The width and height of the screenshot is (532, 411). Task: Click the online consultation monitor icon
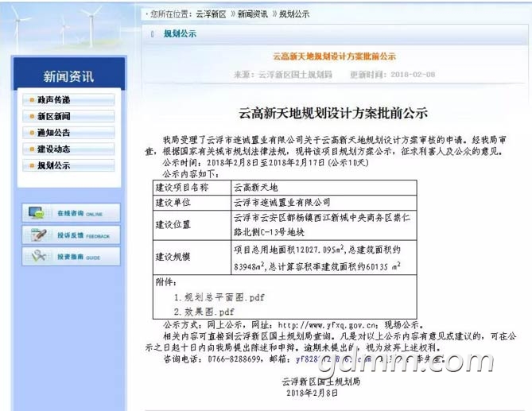[x=37, y=214]
